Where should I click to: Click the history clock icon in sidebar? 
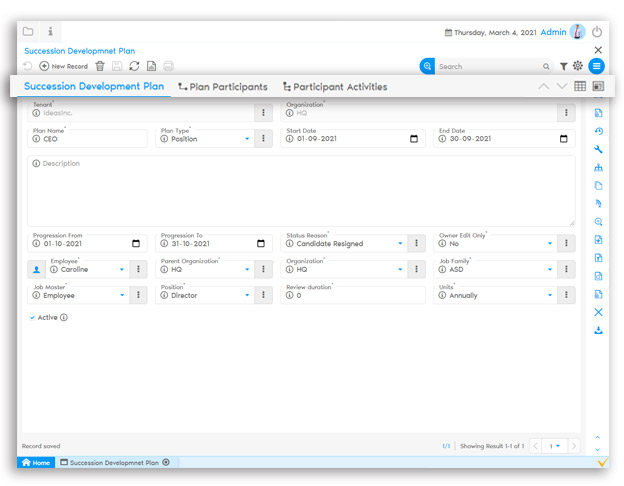pyautogui.click(x=598, y=131)
